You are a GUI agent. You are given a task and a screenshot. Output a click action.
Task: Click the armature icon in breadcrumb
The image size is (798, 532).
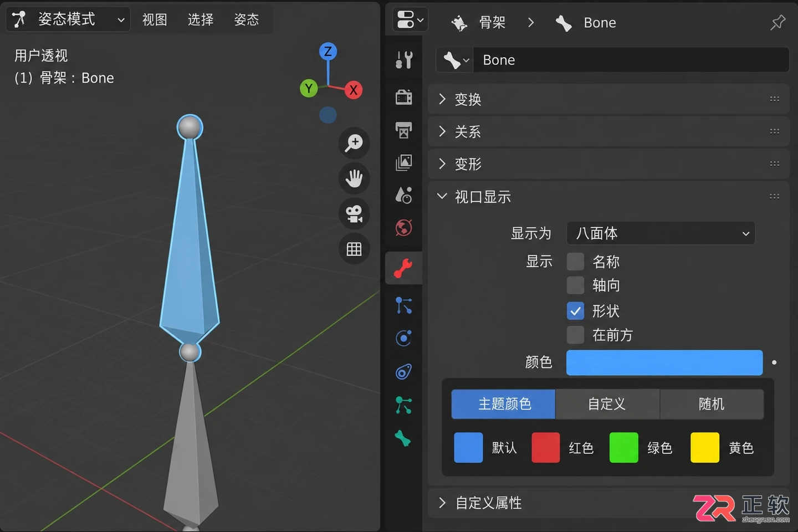[x=459, y=23]
